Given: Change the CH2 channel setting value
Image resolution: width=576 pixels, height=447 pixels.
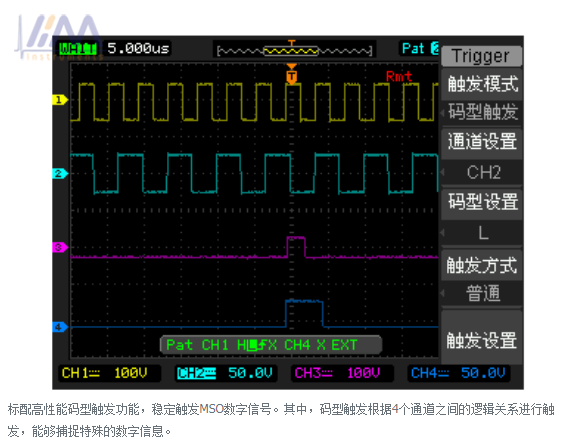Looking at the screenshot, I should [x=482, y=172].
